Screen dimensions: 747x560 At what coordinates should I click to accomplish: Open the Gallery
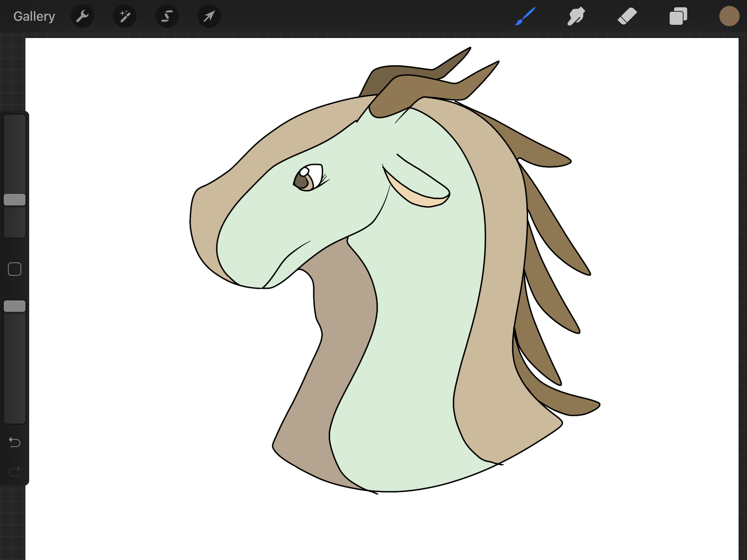(34, 16)
